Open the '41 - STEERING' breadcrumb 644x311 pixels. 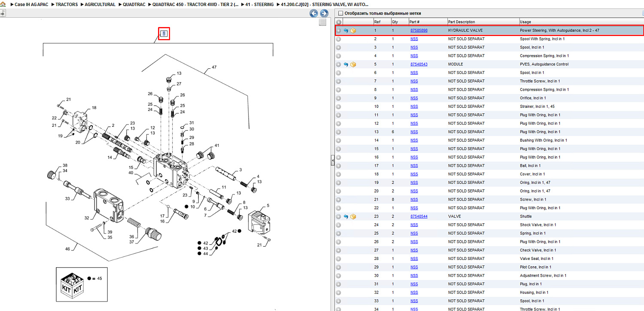point(259,4)
